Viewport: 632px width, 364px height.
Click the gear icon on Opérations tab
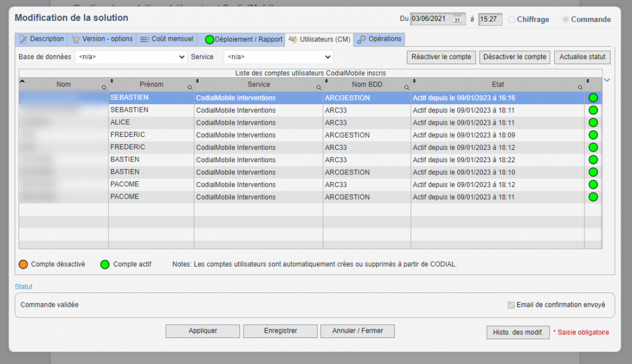pos(362,38)
